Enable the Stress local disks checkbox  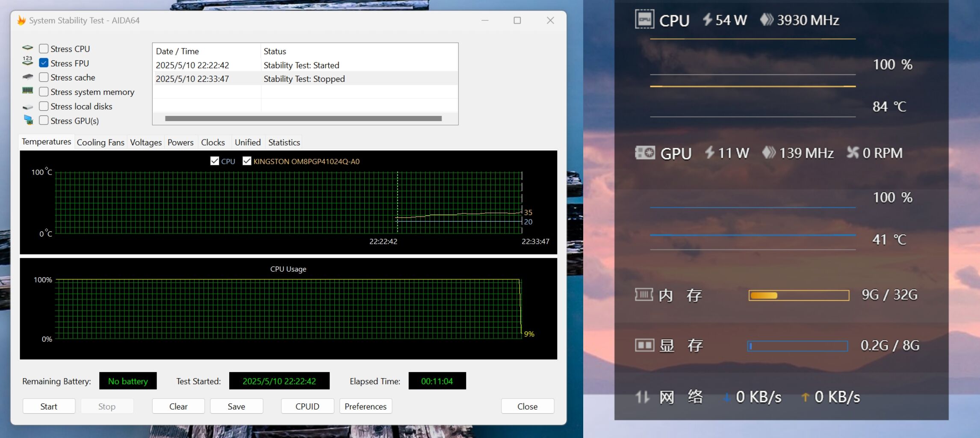[x=44, y=106]
